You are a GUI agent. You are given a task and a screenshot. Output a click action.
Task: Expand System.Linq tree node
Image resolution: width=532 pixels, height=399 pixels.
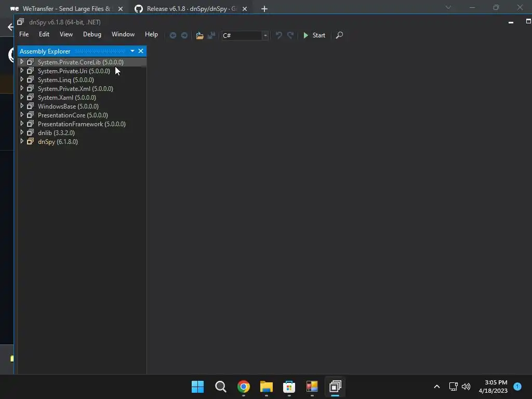(x=22, y=79)
